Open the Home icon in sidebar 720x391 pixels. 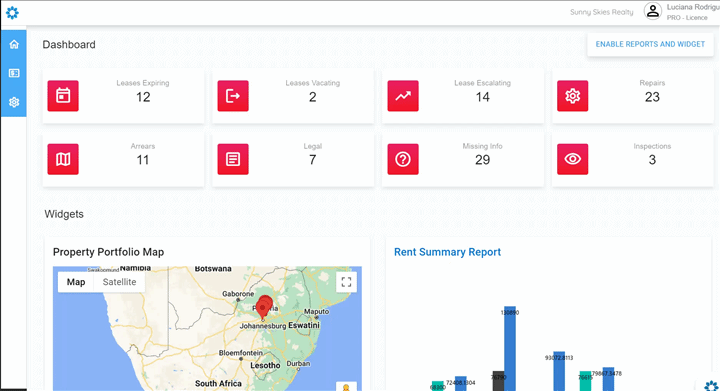click(x=14, y=44)
